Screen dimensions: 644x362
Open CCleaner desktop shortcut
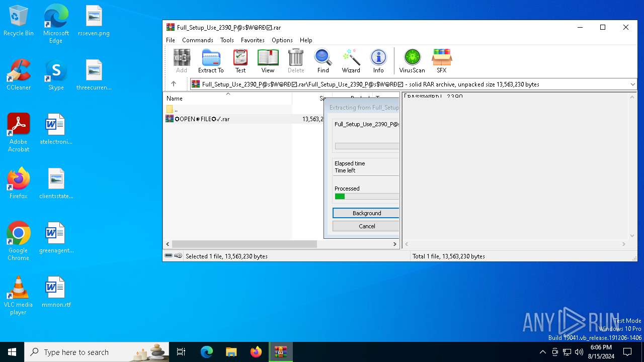point(19,75)
